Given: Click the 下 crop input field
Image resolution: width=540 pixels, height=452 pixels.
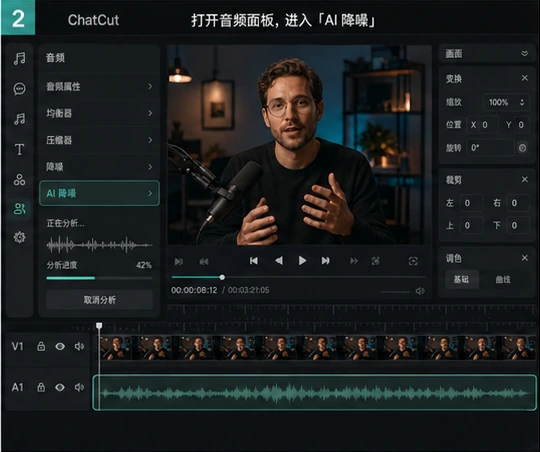Looking at the screenshot, I should [x=518, y=225].
